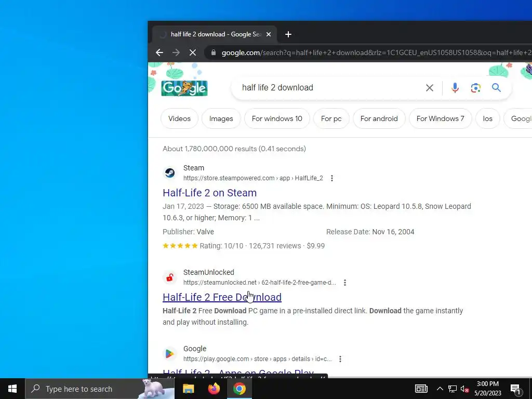This screenshot has width=532, height=399.
Task: Click the Google Play favicon
Action: coord(170,353)
